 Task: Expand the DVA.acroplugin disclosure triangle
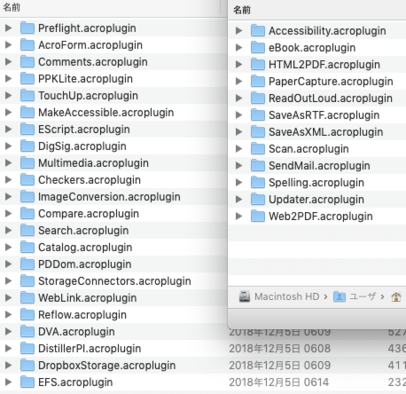[x=8, y=332]
